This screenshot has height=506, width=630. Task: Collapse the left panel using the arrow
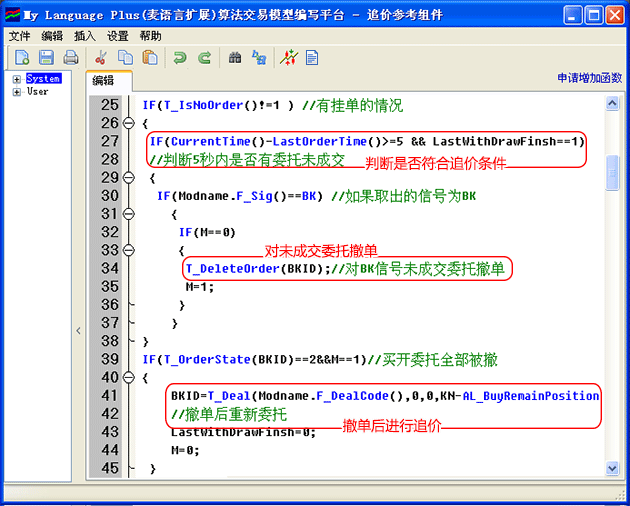click(x=79, y=330)
